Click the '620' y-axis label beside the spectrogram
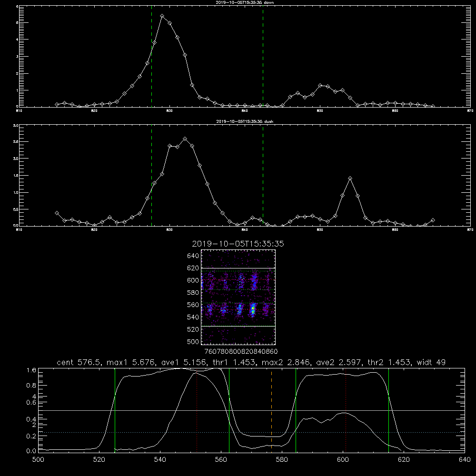This screenshot has width=476, height=476. click(x=193, y=268)
